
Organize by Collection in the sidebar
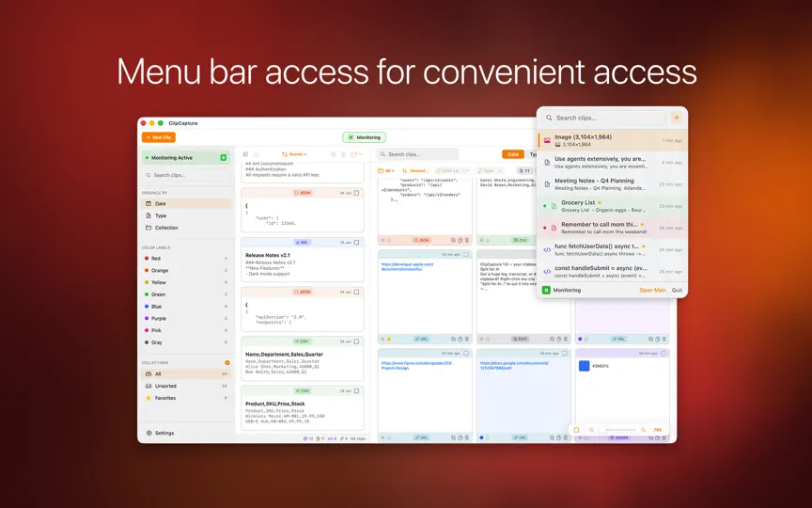coord(186,228)
